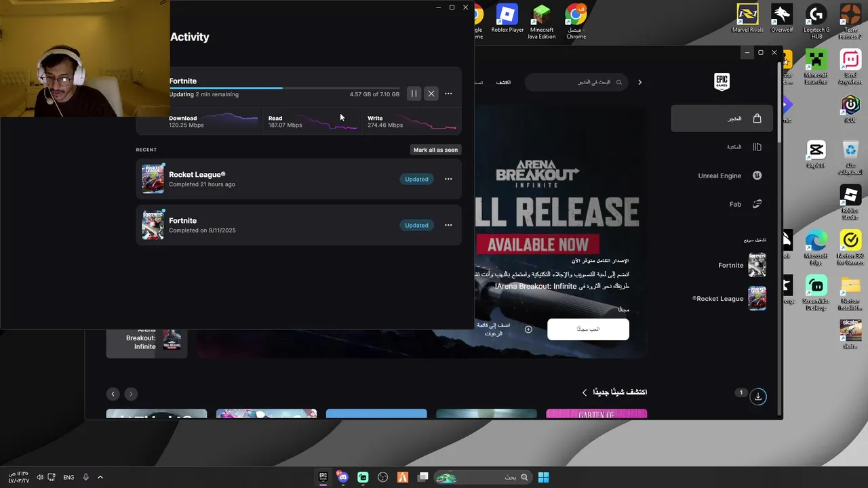868x488 pixels.
Task: Click the Discover tab in store header
Action: point(503,82)
